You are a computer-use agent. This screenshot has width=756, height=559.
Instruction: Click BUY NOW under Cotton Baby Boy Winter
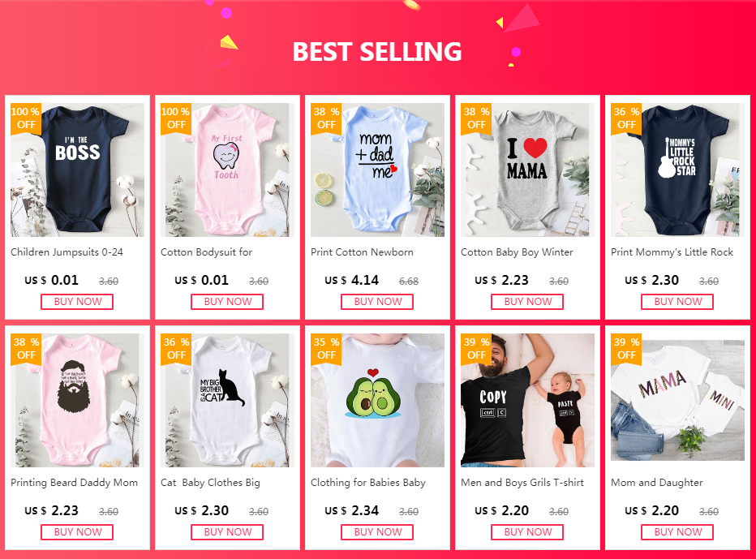527,302
